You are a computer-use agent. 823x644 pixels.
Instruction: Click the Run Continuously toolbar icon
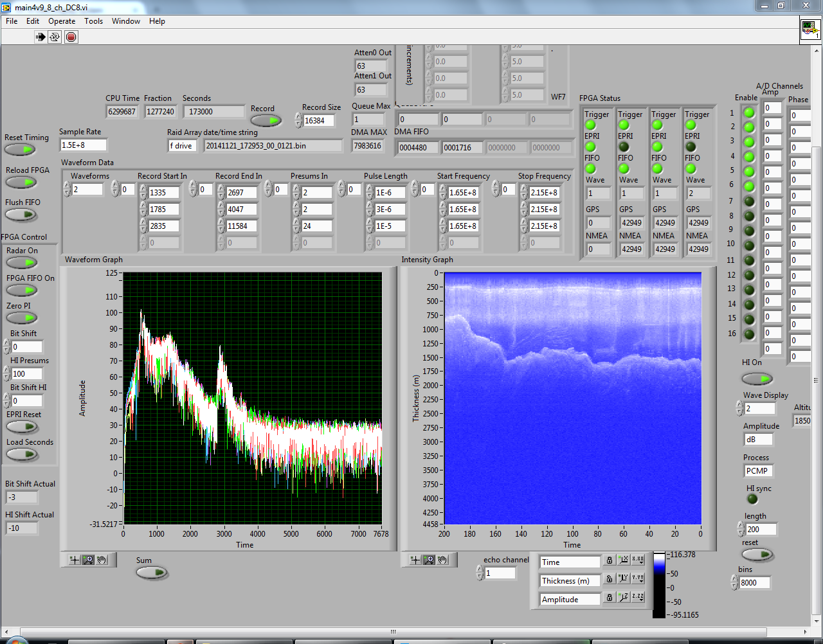tap(55, 37)
